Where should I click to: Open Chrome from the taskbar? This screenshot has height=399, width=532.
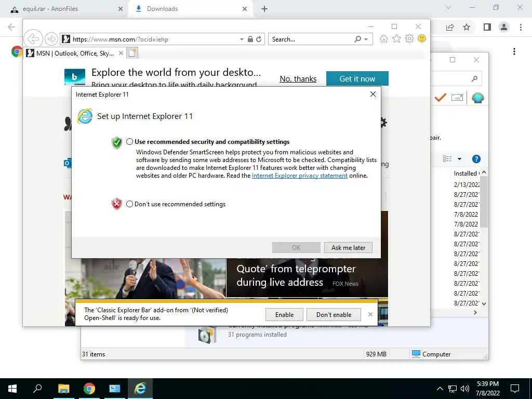(x=89, y=389)
